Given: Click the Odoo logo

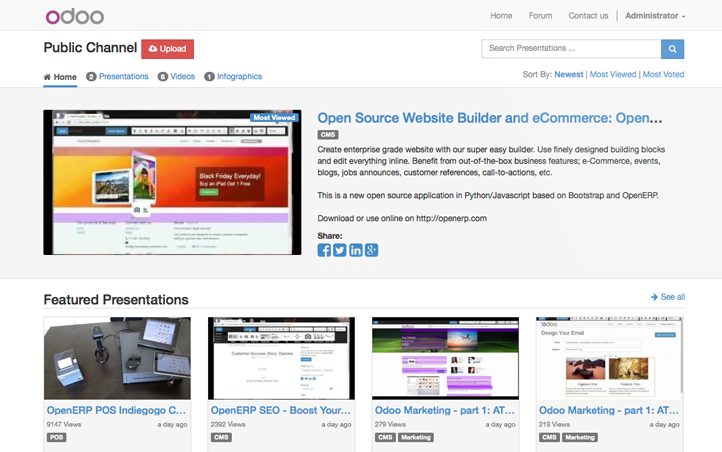Looking at the screenshot, I should point(75,16).
